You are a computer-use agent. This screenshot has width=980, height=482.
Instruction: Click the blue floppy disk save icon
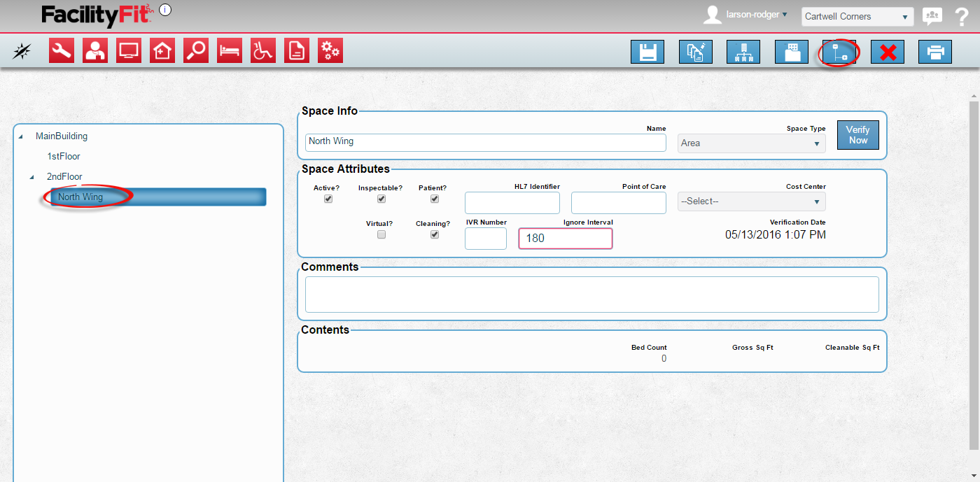647,52
